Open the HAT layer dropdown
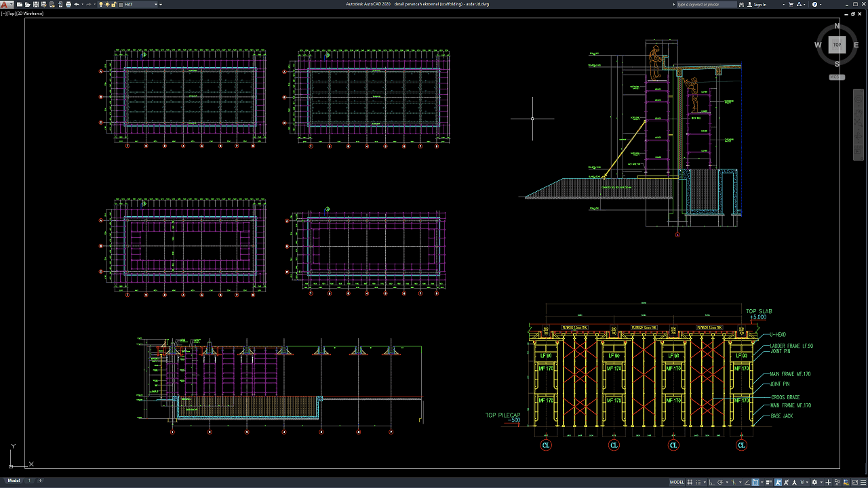The height and width of the screenshot is (488, 868). tap(157, 4)
